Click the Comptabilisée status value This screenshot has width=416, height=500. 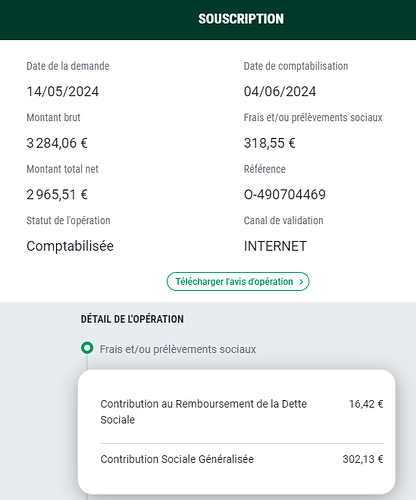pos(70,246)
